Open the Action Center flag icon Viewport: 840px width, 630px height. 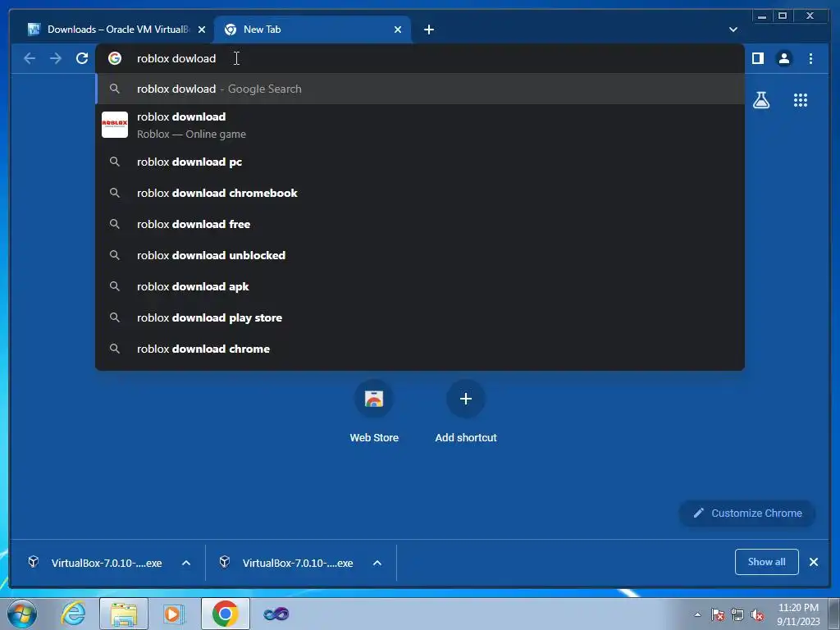pyautogui.click(x=718, y=614)
